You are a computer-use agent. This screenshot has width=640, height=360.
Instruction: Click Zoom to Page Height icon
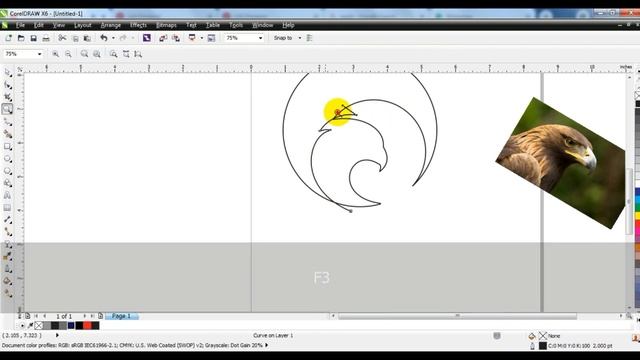pos(138,54)
